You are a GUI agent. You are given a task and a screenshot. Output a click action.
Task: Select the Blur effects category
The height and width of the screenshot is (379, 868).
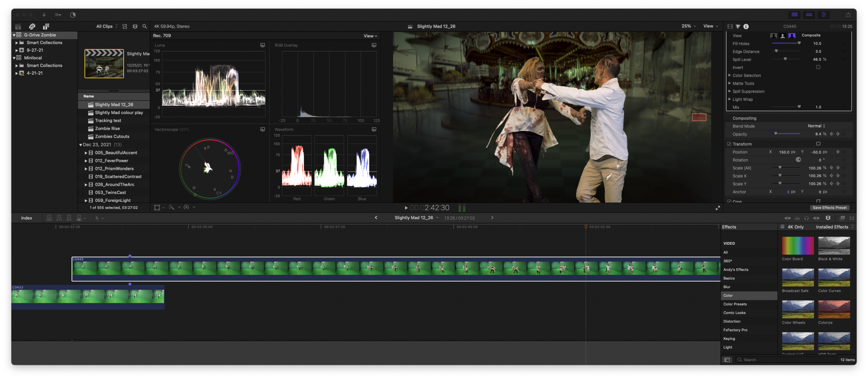coord(727,287)
